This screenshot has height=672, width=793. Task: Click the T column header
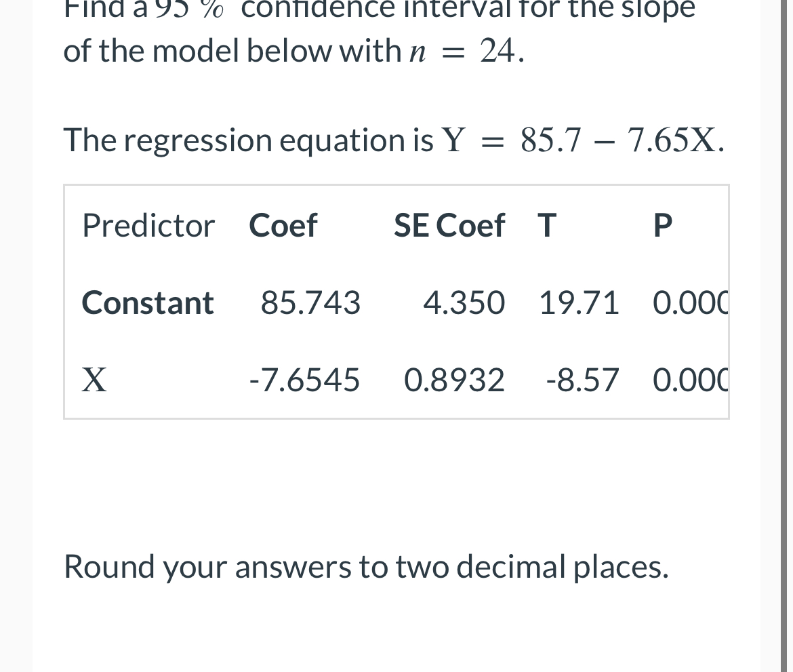click(547, 225)
